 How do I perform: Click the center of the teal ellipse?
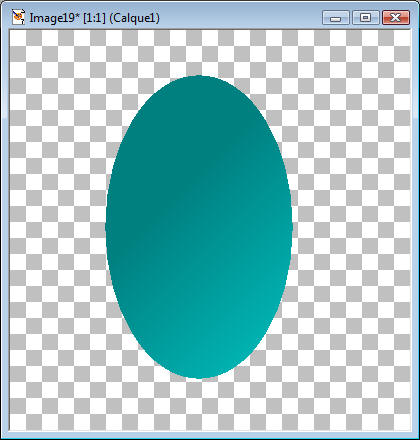coord(199,227)
